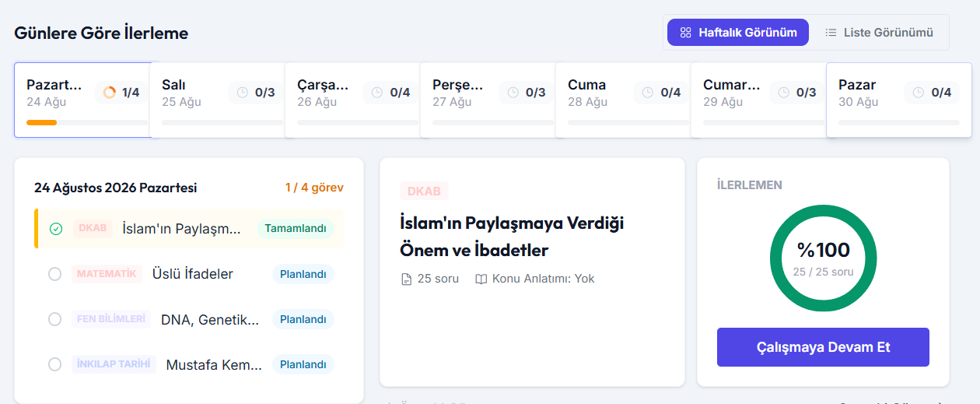Click the green check circle on the DKAB task
This screenshot has height=404, width=980.
click(x=55, y=229)
